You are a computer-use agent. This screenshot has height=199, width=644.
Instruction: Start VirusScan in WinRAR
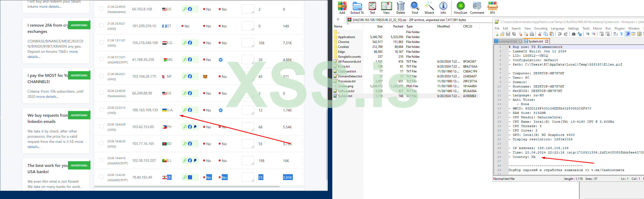[x=461, y=8]
